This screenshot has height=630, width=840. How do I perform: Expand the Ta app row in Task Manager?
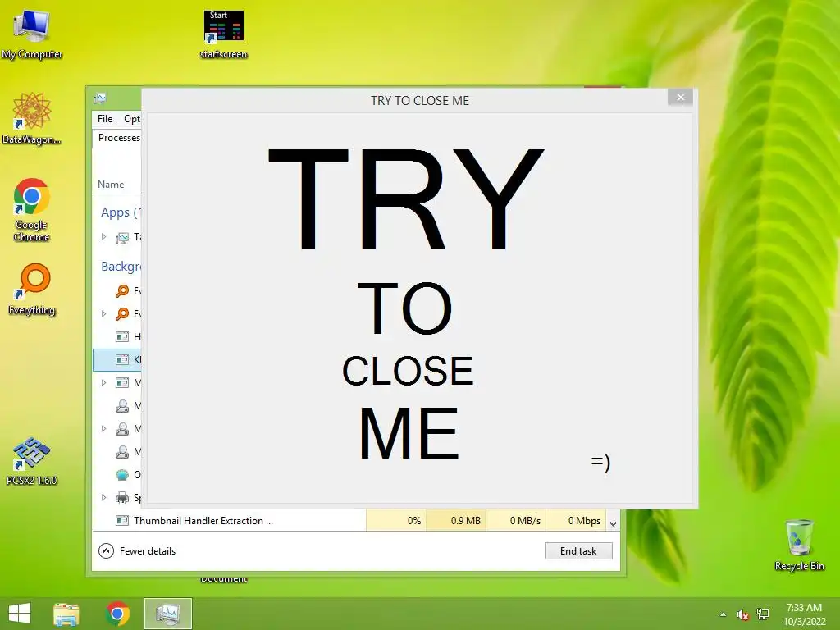(x=104, y=236)
